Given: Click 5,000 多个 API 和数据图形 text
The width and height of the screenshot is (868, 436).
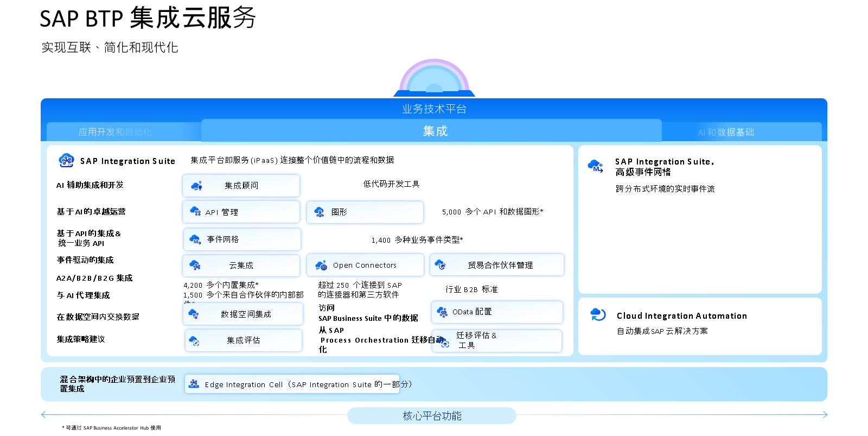Looking at the screenshot, I should (493, 212).
